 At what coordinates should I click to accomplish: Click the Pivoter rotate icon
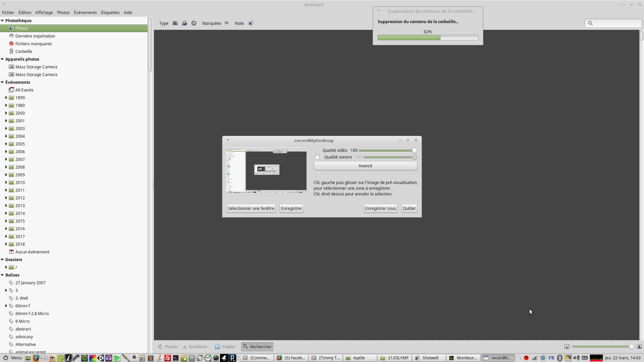point(160,347)
